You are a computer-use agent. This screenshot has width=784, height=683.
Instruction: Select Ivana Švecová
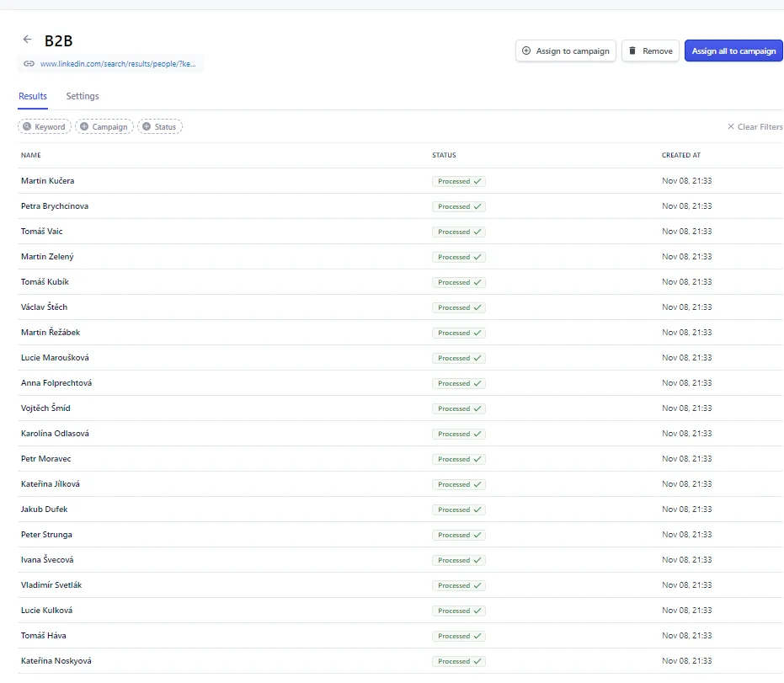[47, 559]
